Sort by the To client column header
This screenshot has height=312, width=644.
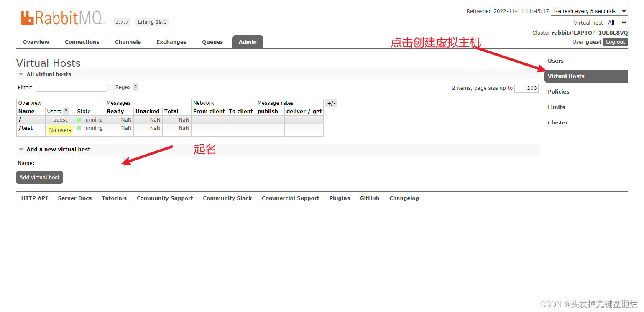click(241, 112)
